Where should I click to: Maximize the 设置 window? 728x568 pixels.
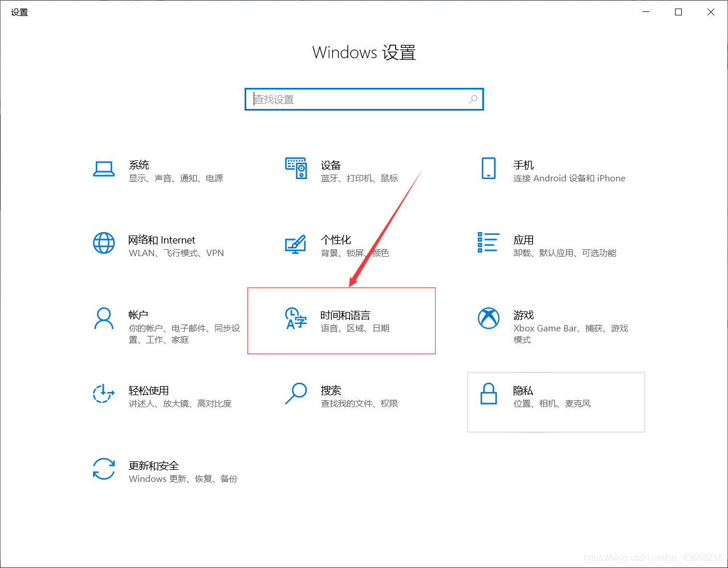pos(678,12)
